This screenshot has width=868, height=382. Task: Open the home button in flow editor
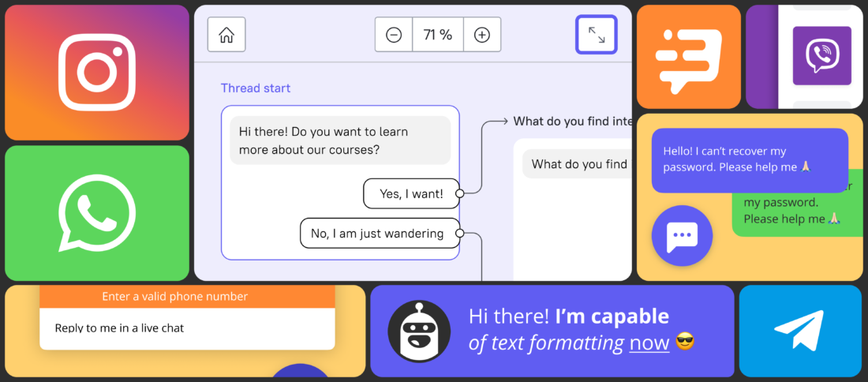point(226,34)
